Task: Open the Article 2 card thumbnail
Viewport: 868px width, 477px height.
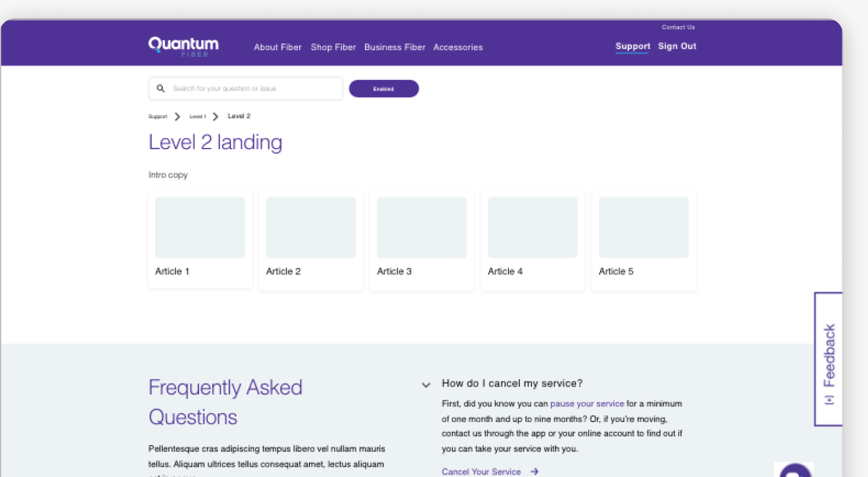Action: coord(311,228)
